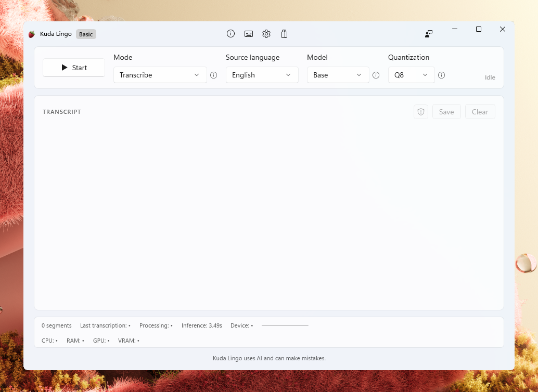Show info about the Model option
The image size is (538, 392).
click(x=376, y=75)
